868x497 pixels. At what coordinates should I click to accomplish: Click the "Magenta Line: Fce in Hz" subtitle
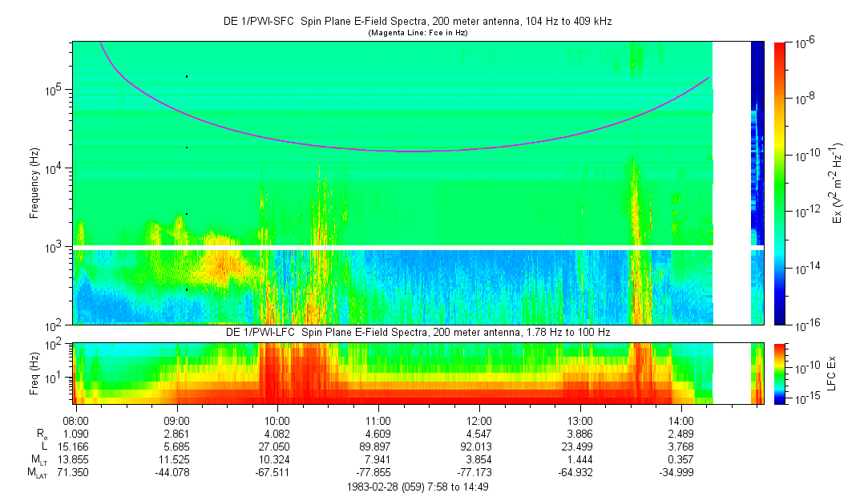click(417, 34)
